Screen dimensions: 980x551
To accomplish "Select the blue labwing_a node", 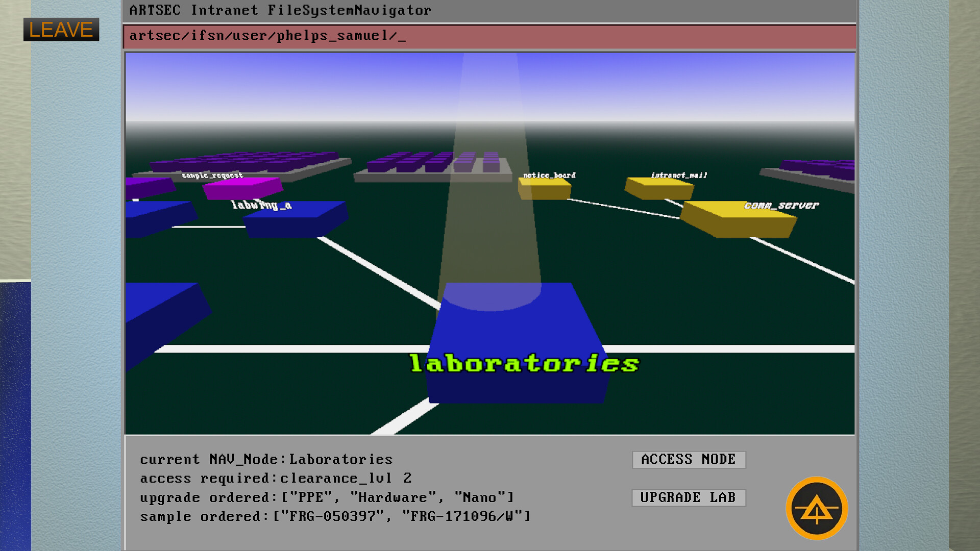I will coord(295,219).
